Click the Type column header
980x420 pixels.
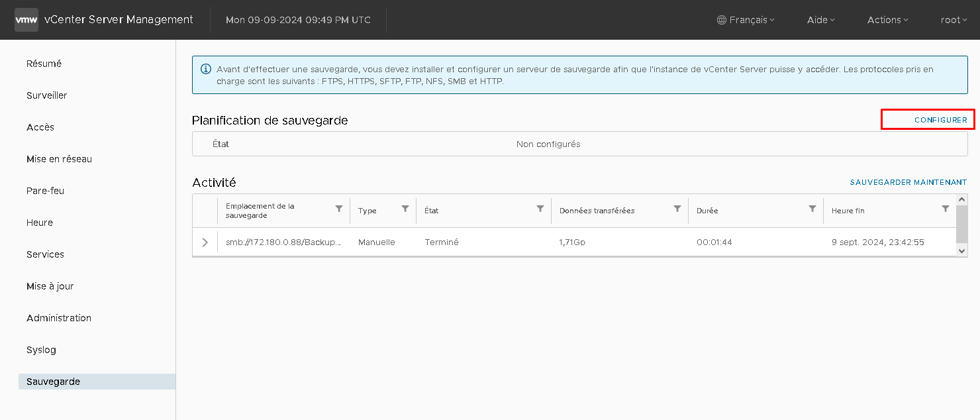click(x=367, y=211)
